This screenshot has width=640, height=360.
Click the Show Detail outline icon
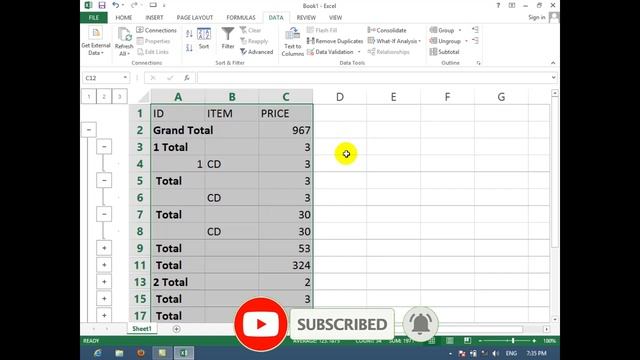(475, 30)
